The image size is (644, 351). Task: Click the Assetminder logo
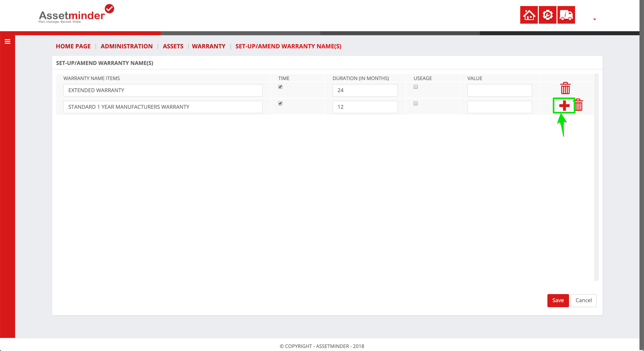[76, 14]
